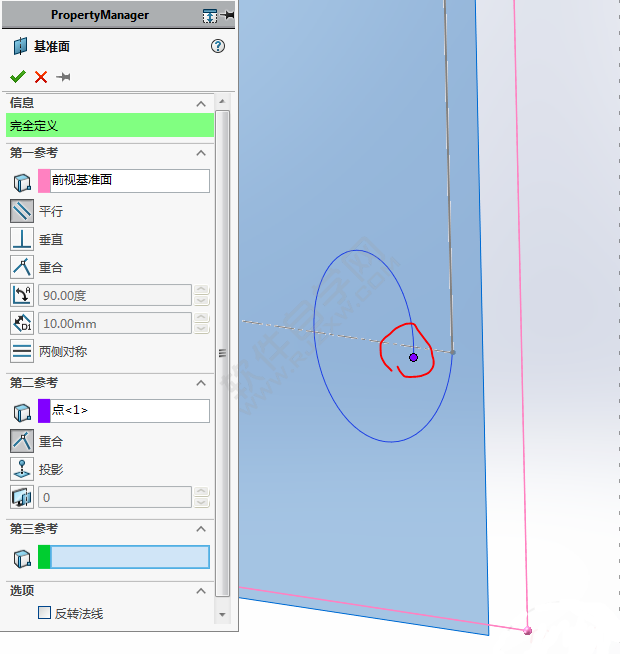
Task: Click the panel scrollbar down arrow
Action: click(222, 614)
